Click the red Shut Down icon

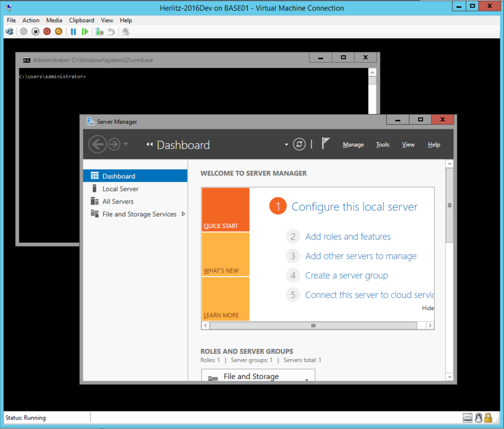click(x=47, y=32)
